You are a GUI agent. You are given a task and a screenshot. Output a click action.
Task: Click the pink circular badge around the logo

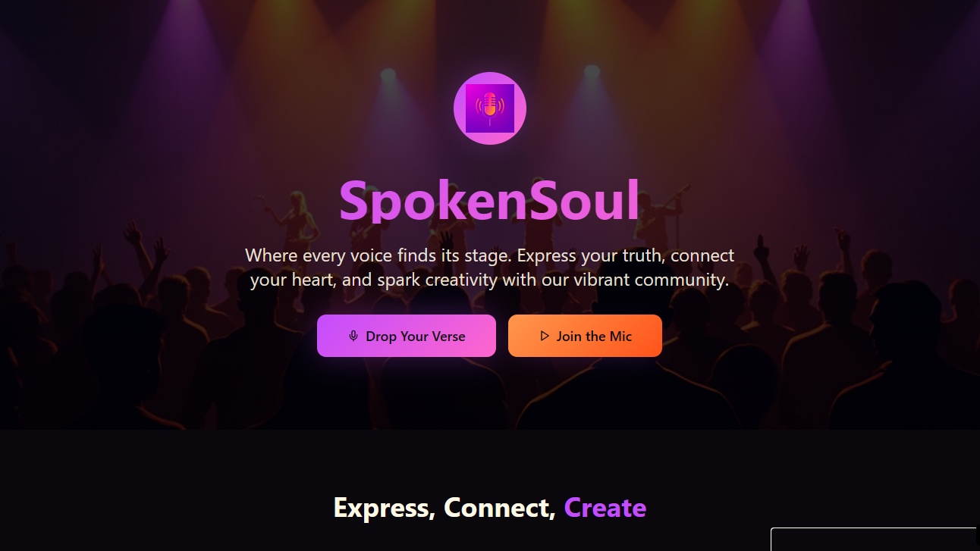490,108
